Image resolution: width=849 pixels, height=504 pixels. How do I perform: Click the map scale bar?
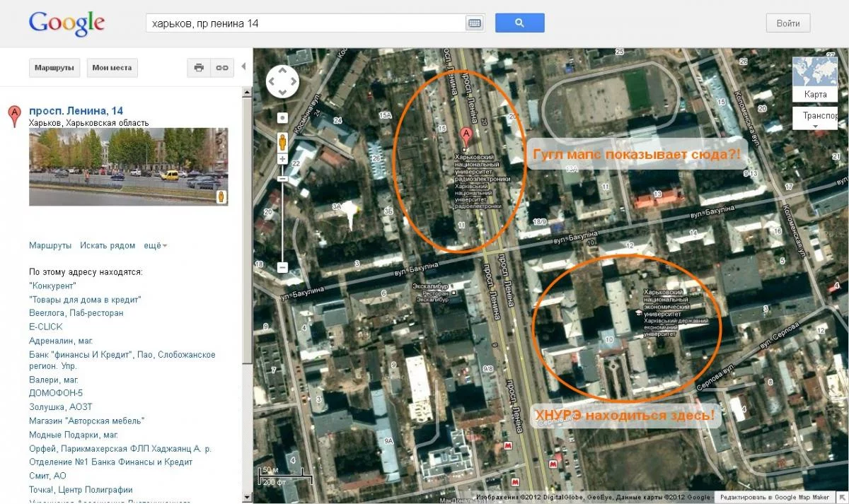click(284, 476)
